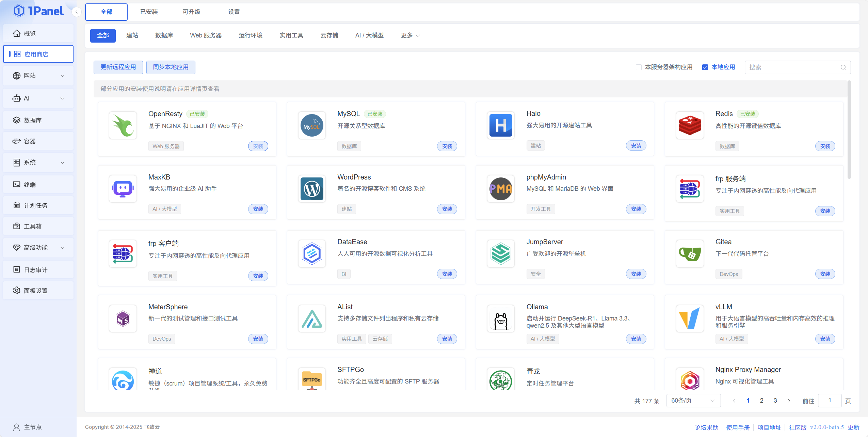The height and width of the screenshot is (437, 868).
Task: Open the 禅道 app icon
Action: pos(123,379)
